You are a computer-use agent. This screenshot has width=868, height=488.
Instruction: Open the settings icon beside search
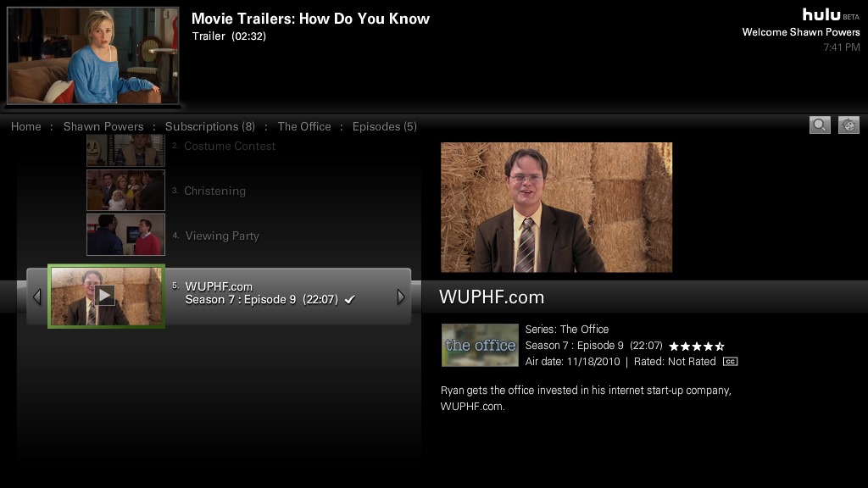[x=848, y=125]
